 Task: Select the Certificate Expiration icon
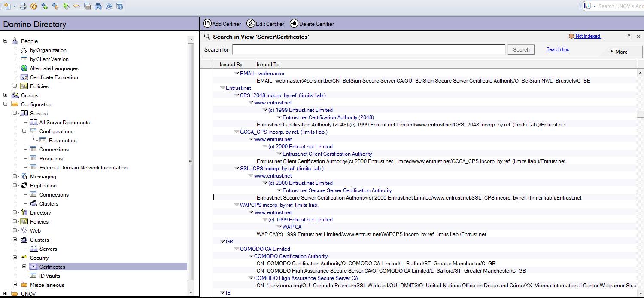click(x=24, y=77)
